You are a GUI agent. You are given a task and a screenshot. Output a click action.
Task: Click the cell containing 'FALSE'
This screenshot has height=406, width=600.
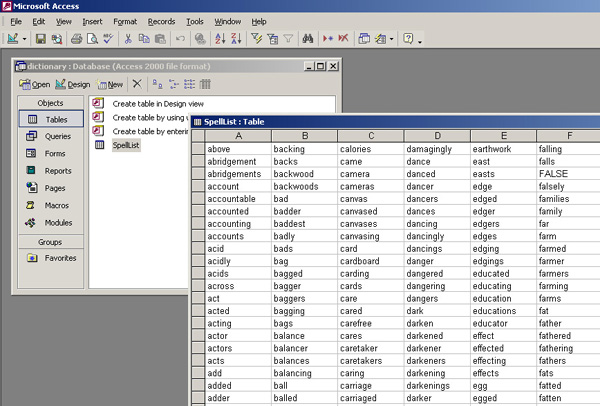tap(569, 174)
